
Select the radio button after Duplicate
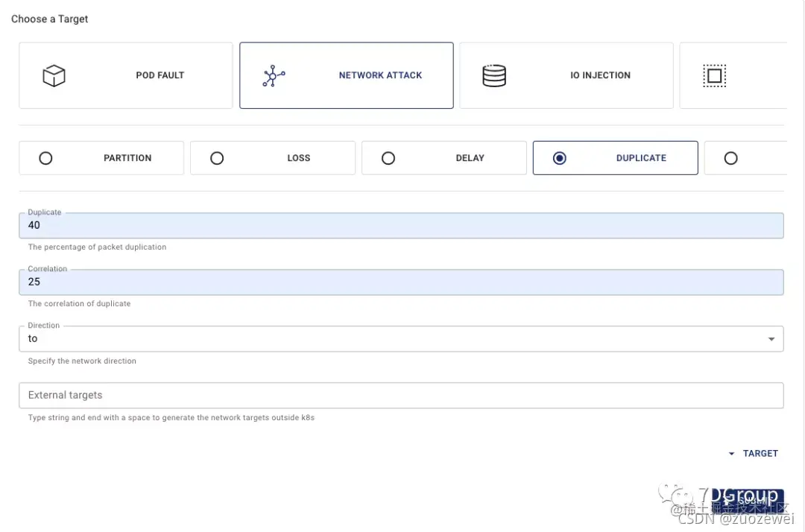tap(731, 158)
